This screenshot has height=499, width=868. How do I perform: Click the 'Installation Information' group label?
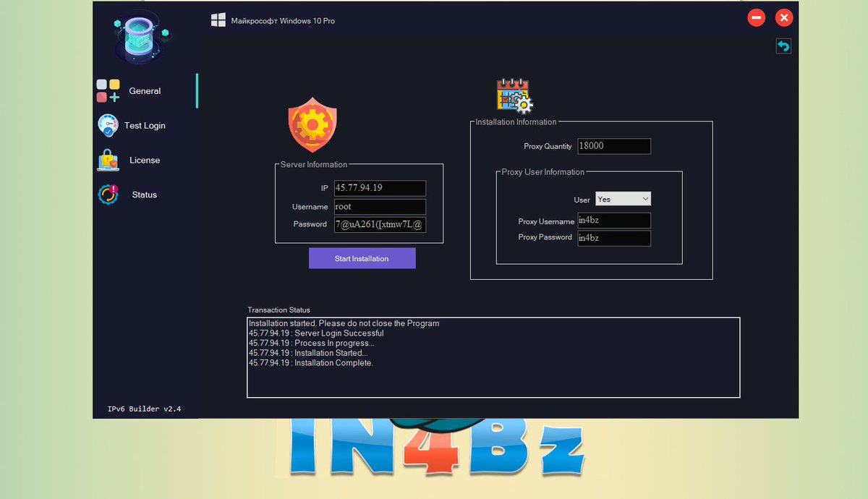(516, 122)
